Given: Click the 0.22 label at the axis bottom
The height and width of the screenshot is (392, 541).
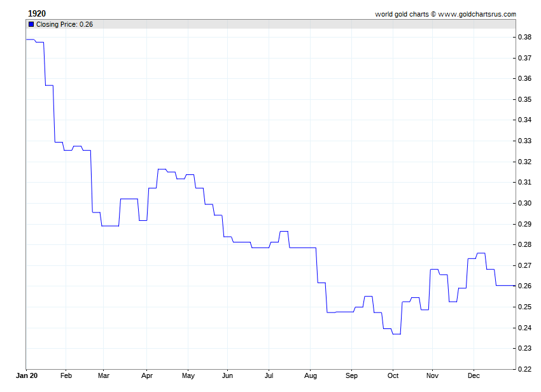Looking at the screenshot, I should coord(524,369).
